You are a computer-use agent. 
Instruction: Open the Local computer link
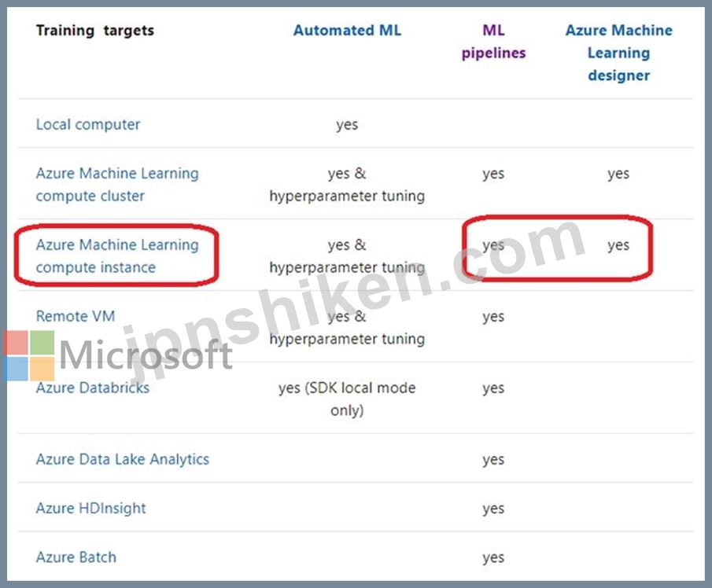[88, 124]
